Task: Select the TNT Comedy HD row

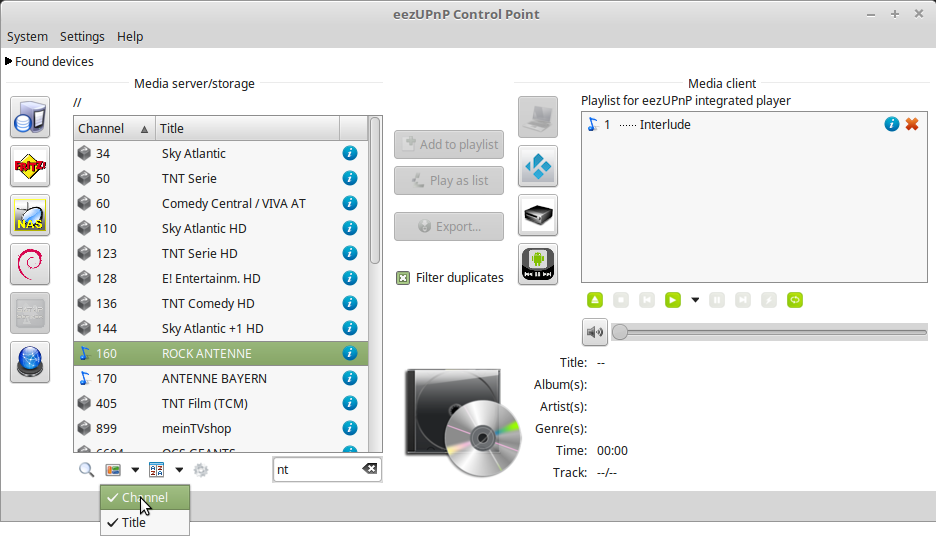Action: [x=221, y=304]
